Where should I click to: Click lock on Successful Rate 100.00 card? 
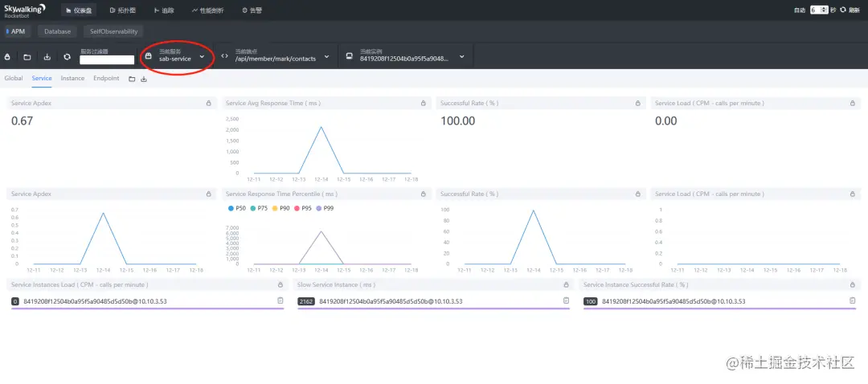pos(637,103)
